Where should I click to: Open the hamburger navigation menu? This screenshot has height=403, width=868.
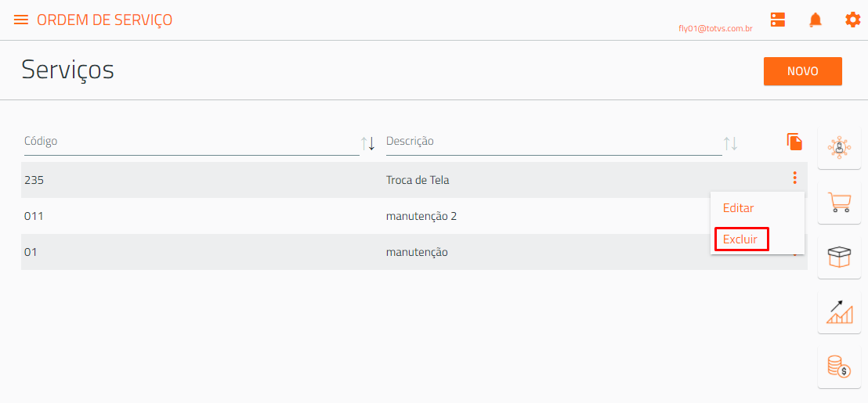point(21,20)
